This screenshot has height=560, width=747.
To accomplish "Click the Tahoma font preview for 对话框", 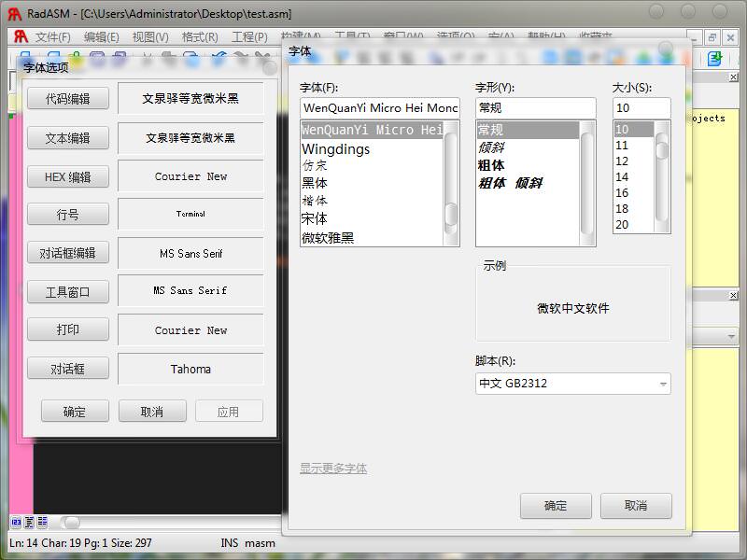I will point(190,369).
